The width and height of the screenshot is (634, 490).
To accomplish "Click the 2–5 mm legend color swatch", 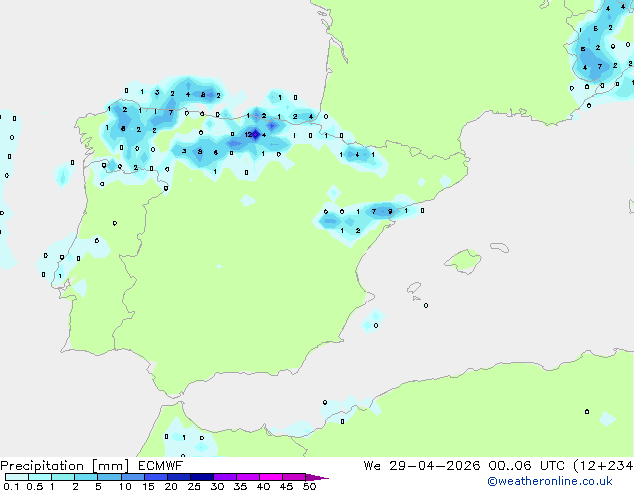I will point(86,477).
